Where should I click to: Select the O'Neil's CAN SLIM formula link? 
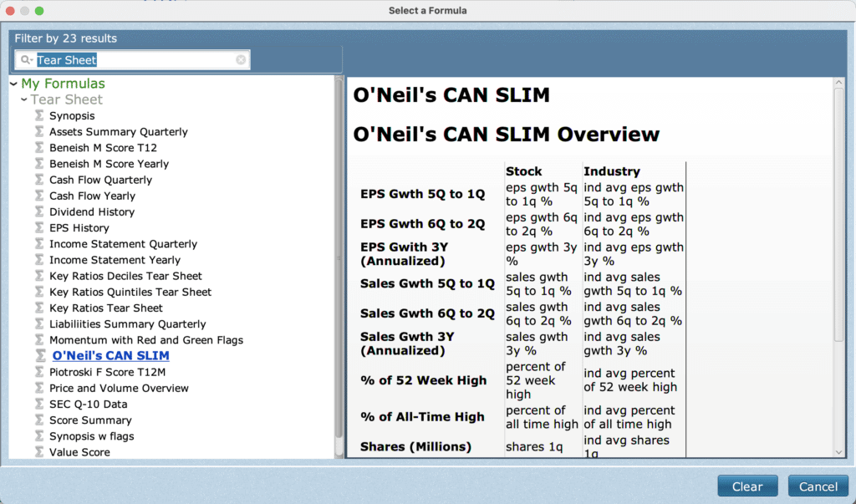pyautogui.click(x=111, y=355)
